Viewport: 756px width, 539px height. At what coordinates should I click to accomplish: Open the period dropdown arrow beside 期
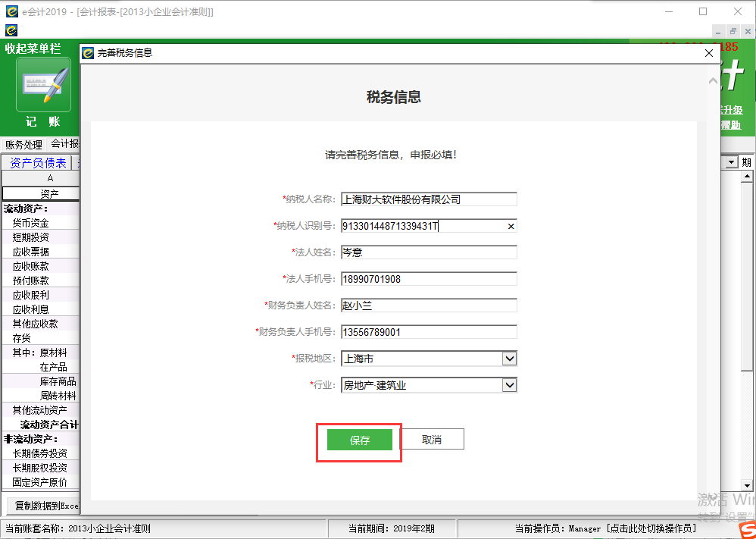coord(732,163)
